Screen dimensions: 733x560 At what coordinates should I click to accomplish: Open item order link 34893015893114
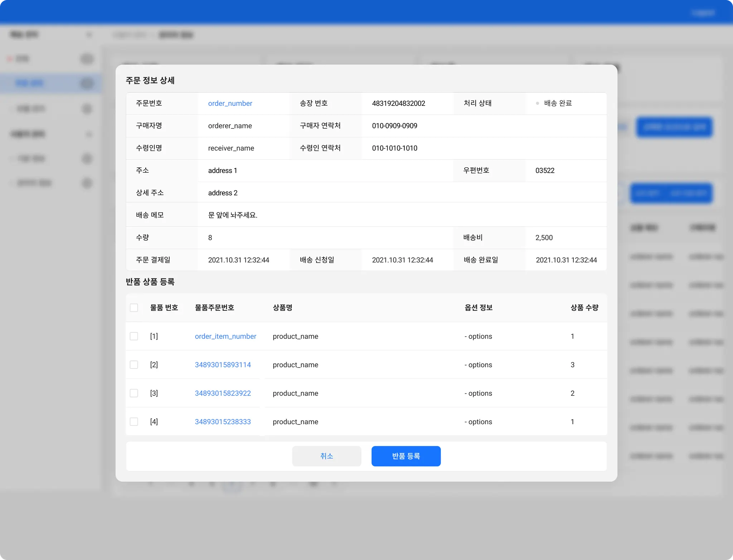tap(223, 365)
